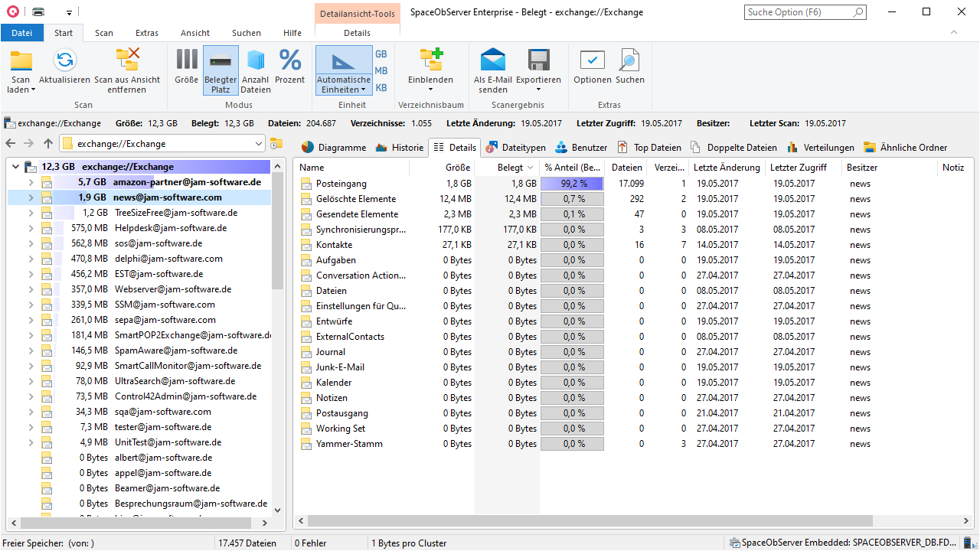Sort by the Name column header
Image resolution: width=980 pixels, height=551 pixels.
[x=352, y=168]
